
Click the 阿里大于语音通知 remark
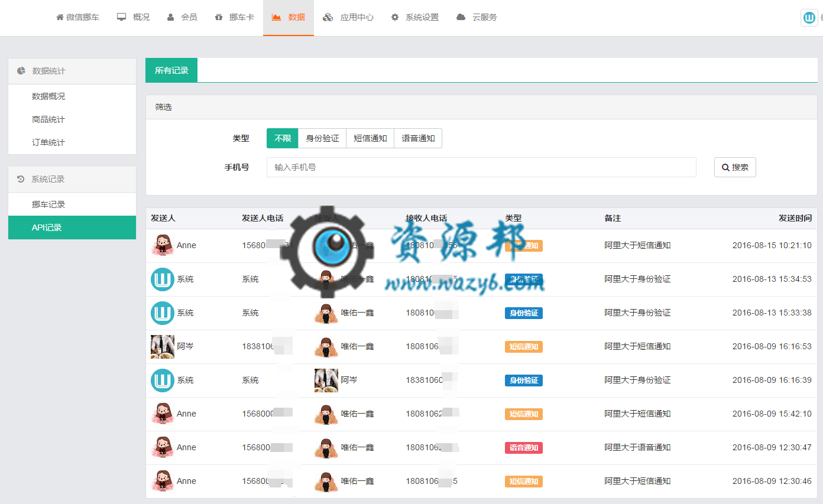point(637,447)
